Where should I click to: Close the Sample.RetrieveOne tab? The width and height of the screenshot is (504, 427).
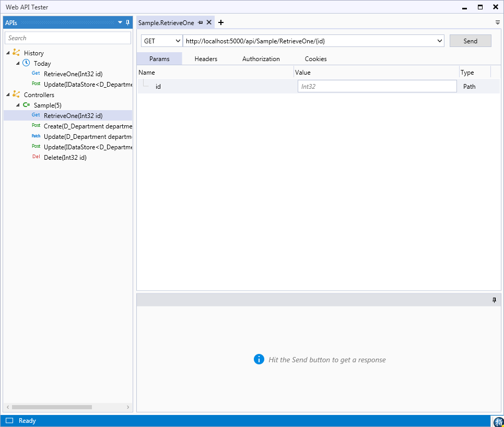209,22
